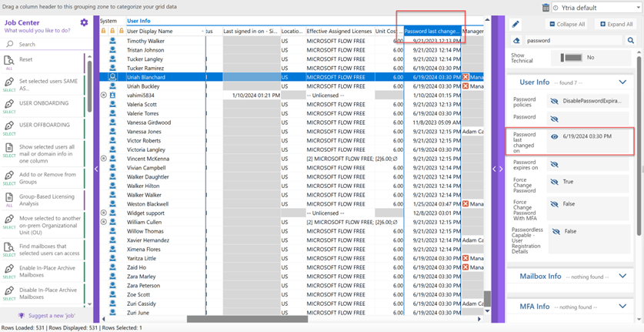Click Effective Assigned Licenses column header
Image resolution: width=644 pixels, height=332 pixels.
pyautogui.click(x=340, y=32)
